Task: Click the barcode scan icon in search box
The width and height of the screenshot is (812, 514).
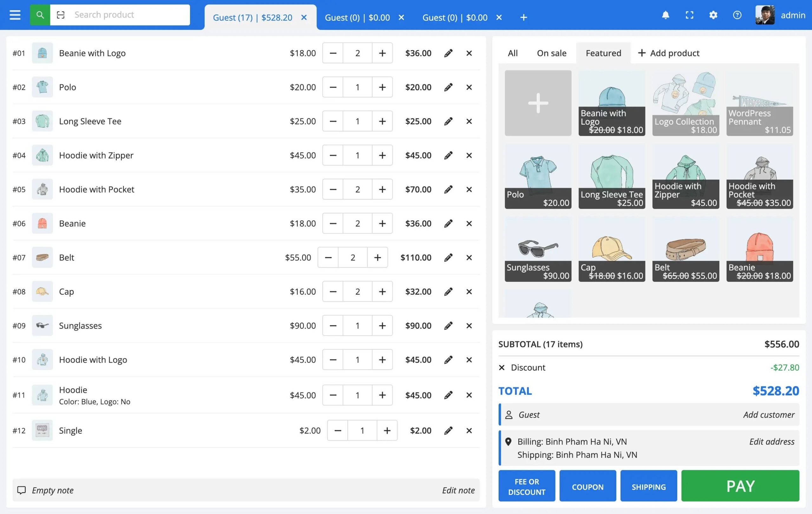Action: 61,15
